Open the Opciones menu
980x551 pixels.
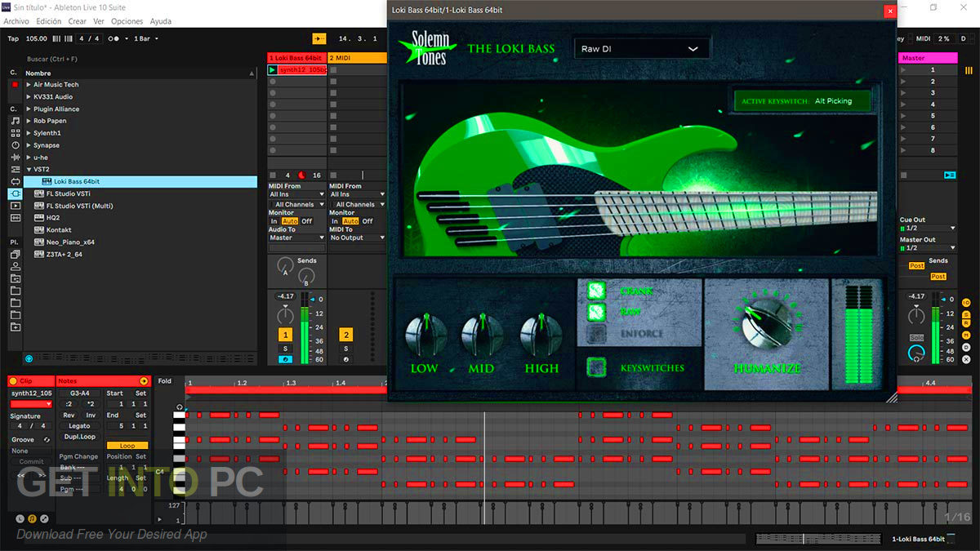tap(127, 21)
